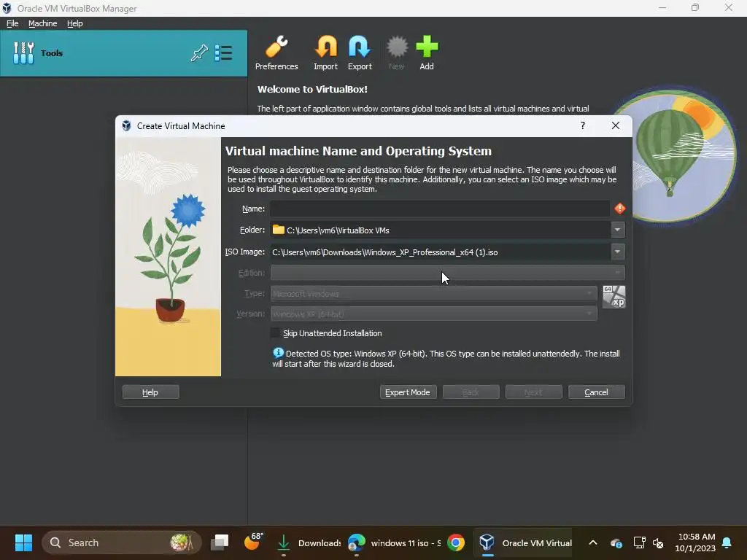Image resolution: width=747 pixels, height=560 pixels.
Task: Click the display network tray icon
Action: 639,542
